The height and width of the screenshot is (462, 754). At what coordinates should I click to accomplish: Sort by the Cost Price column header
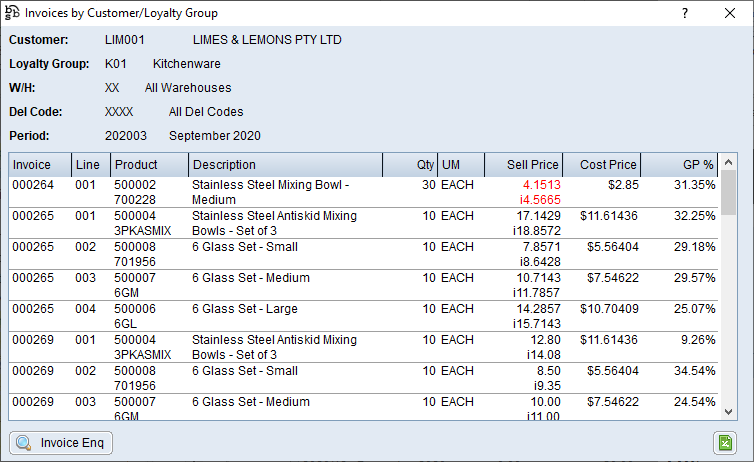(602, 165)
